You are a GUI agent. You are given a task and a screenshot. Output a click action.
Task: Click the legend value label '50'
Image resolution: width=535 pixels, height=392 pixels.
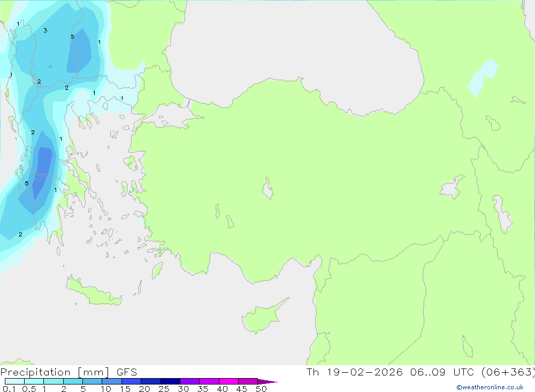[x=261, y=389]
